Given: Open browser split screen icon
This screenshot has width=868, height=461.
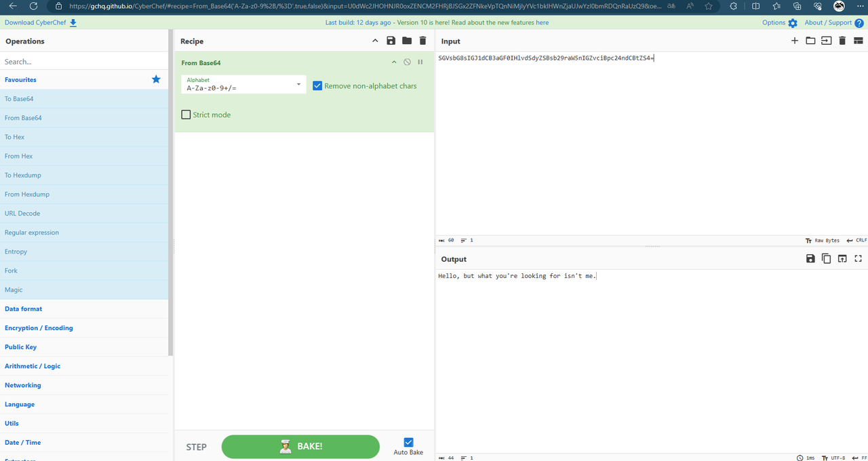Looking at the screenshot, I should pyautogui.click(x=756, y=6).
